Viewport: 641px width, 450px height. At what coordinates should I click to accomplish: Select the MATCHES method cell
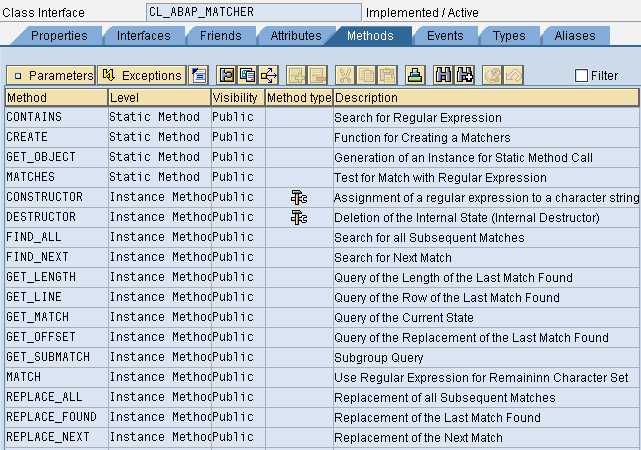(x=56, y=177)
